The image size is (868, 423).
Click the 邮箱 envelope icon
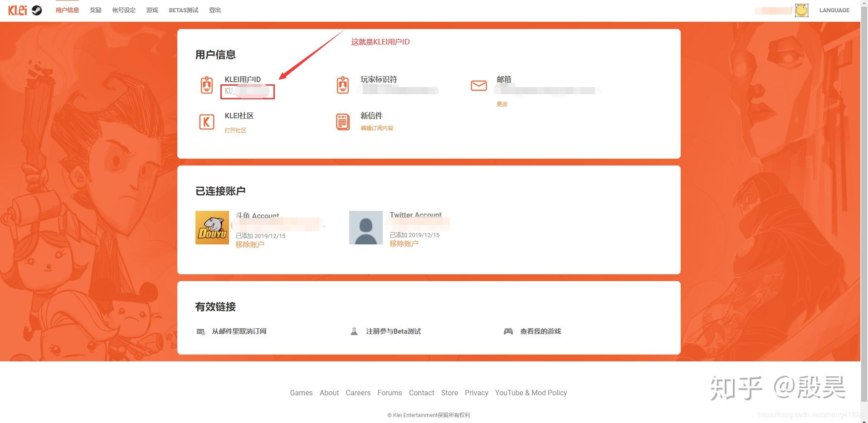479,85
